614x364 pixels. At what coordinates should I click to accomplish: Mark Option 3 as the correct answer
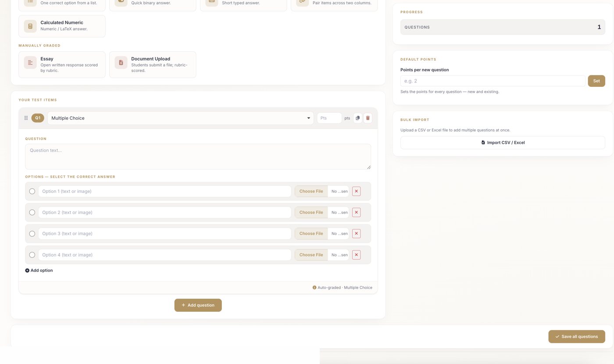32,234
